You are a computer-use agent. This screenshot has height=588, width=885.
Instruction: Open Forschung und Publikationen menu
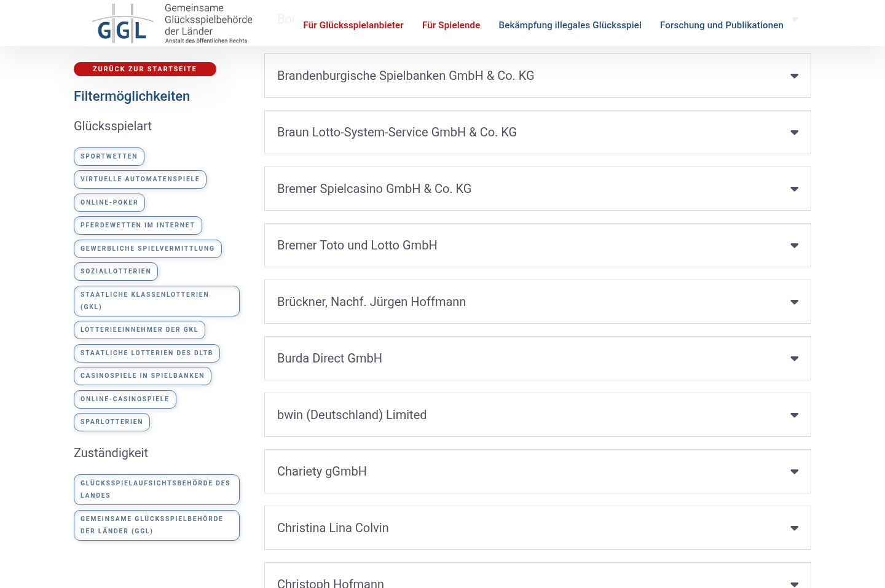pos(722,25)
